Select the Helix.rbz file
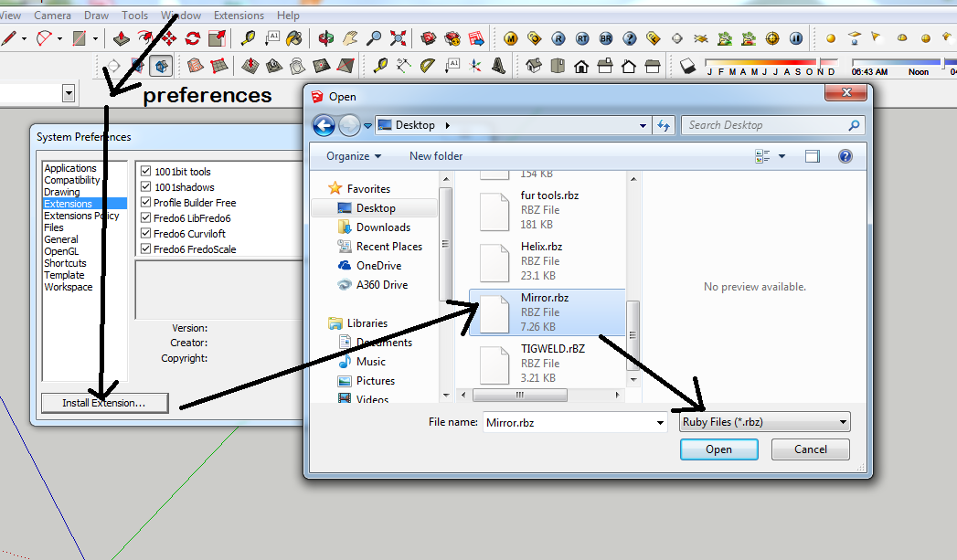 (x=548, y=261)
